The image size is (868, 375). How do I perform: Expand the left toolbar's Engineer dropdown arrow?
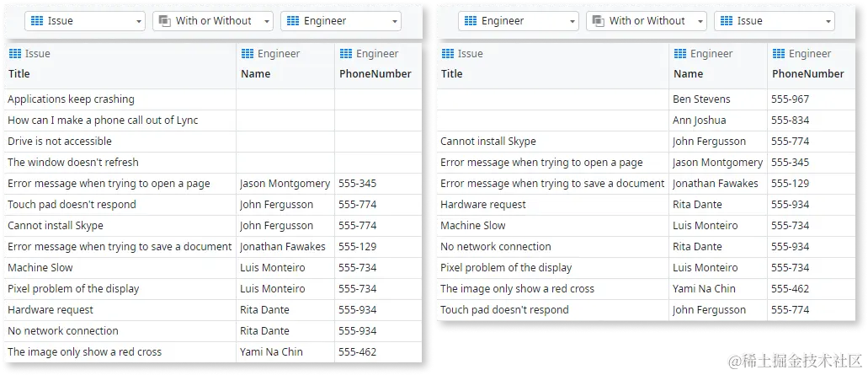[394, 21]
